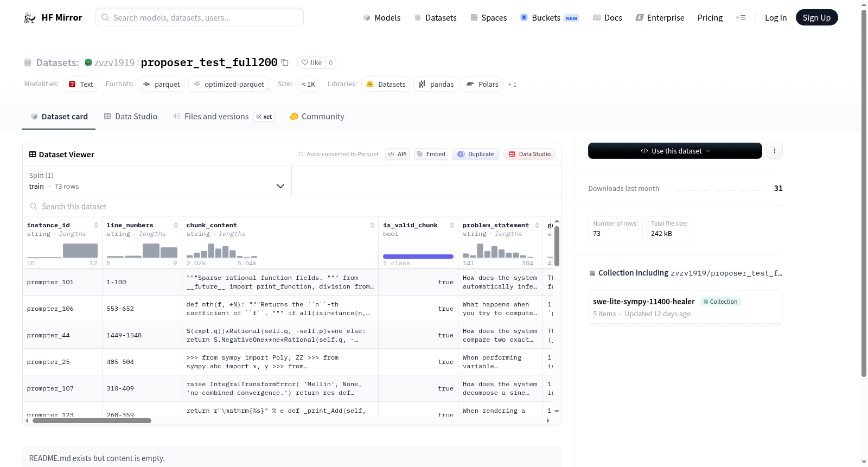The width and height of the screenshot is (868, 467).
Task: Click the Use this dataset dropdown
Action: coord(675,151)
